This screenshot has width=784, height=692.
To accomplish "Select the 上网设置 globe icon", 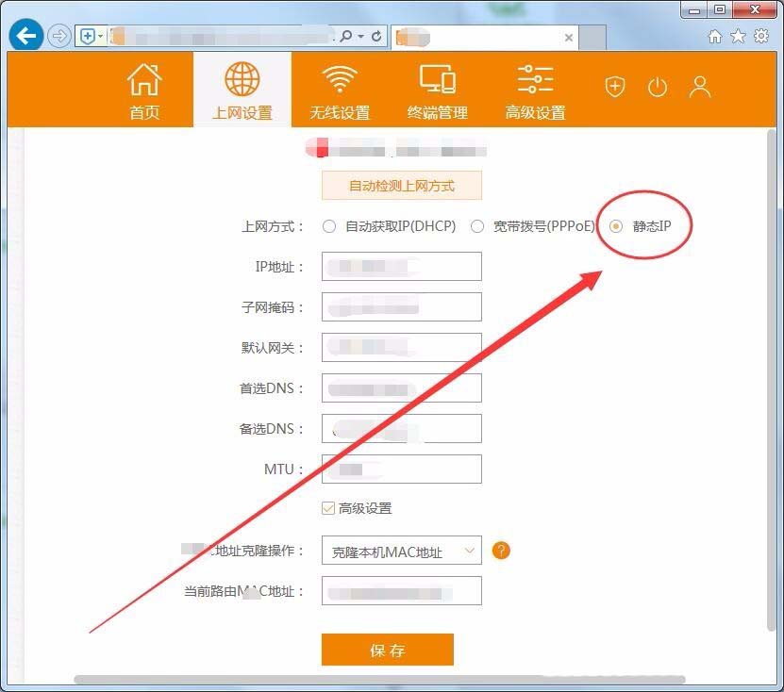I will click(242, 90).
